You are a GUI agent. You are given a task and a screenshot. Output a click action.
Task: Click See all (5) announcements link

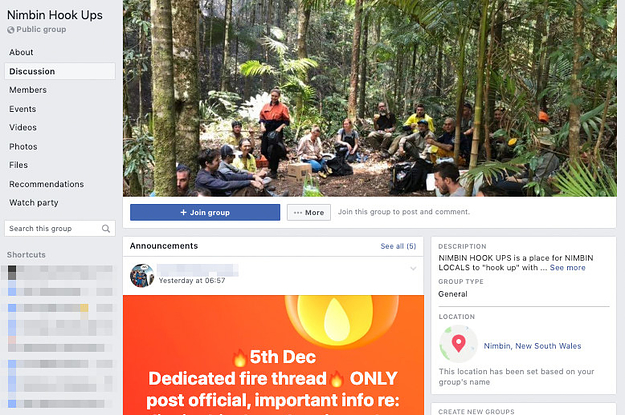398,246
